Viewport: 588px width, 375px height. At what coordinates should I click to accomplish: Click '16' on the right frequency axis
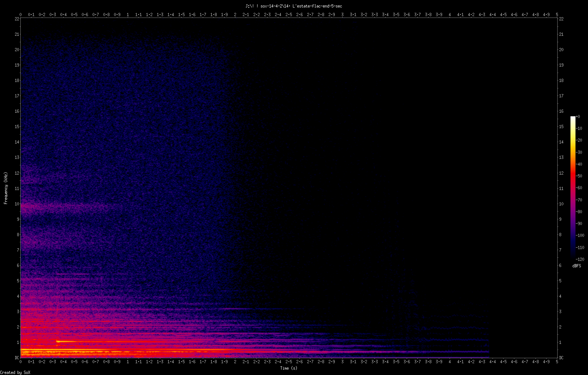click(x=561, y=111)
